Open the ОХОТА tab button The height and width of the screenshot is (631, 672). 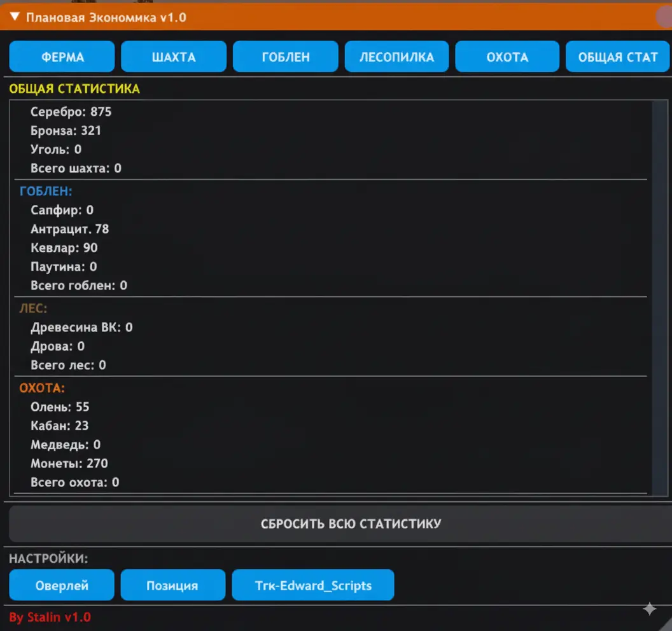pos(507,57)
